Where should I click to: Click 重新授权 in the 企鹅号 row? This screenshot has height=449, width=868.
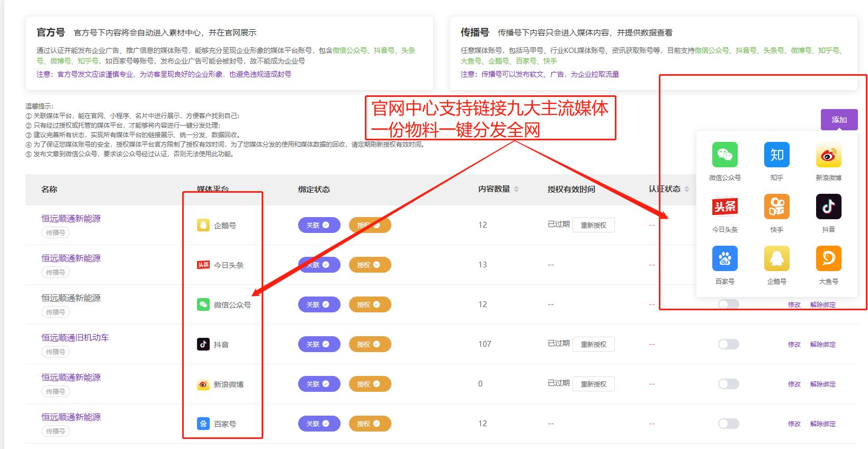[x=593, y=225]
